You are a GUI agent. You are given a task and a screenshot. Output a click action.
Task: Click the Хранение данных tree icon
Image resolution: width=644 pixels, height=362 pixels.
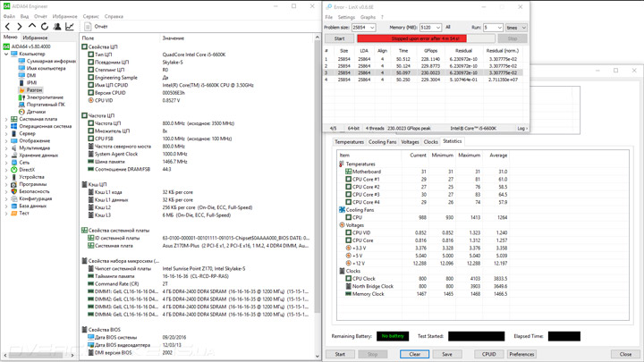click(14, 156)
